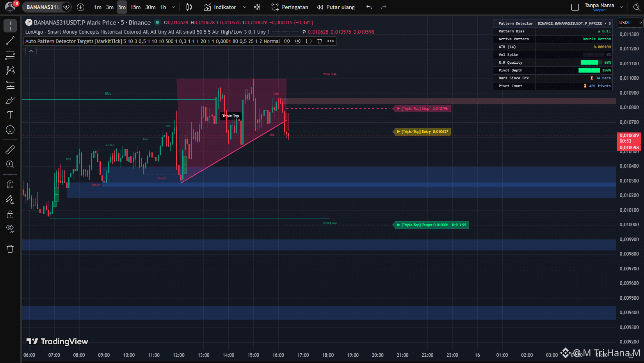Collapse the indicator legend arrow
This screenshot has width=644, height=363.
pos(31,51)
